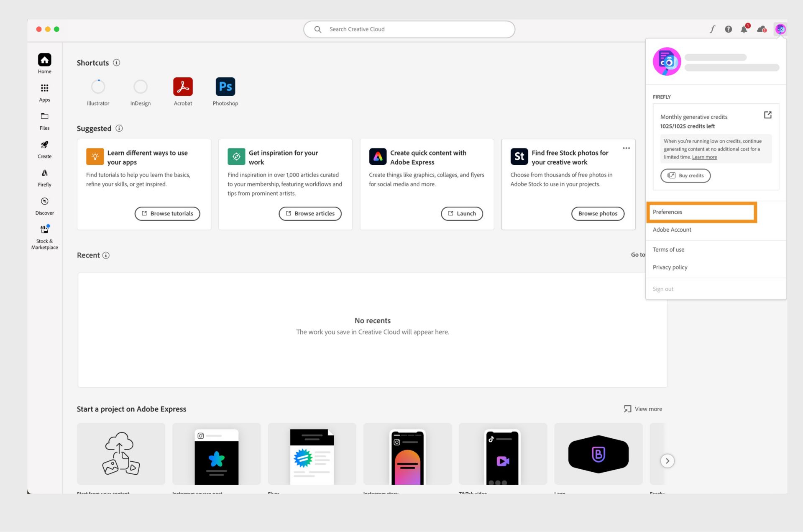The height and width of the screenshot is (532, 803).
Task: Click Browse tutorials button
Action: [x=167, y=213]
